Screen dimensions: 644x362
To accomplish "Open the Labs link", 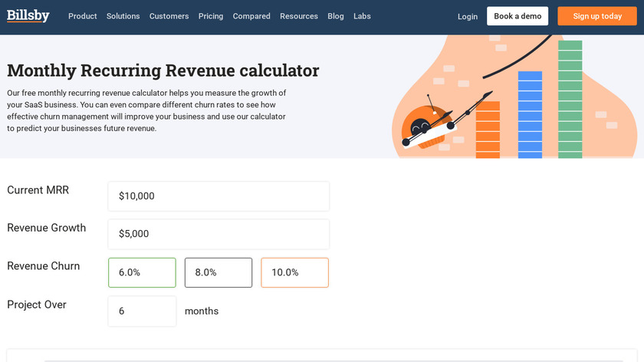I will (x=362, y=16).
